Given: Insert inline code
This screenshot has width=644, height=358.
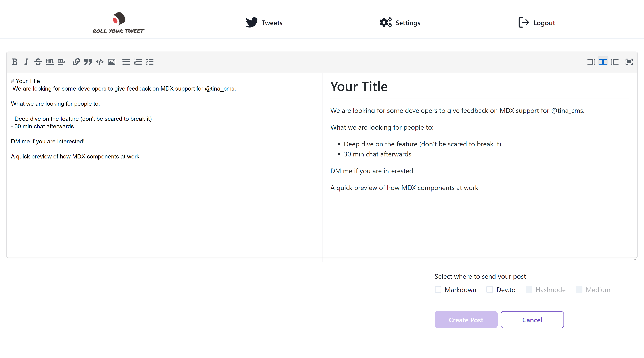Looking at the screenshot, I should [100, 62].
